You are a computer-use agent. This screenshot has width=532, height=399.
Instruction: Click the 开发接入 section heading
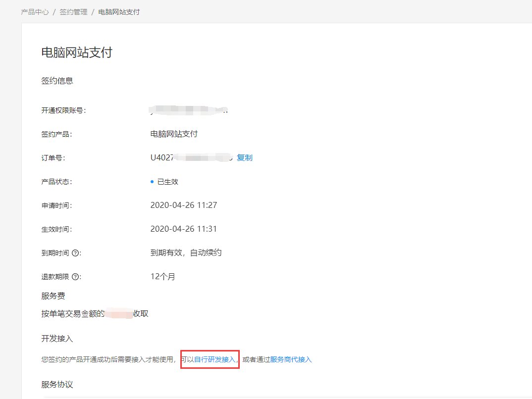[x=57, y=339]
